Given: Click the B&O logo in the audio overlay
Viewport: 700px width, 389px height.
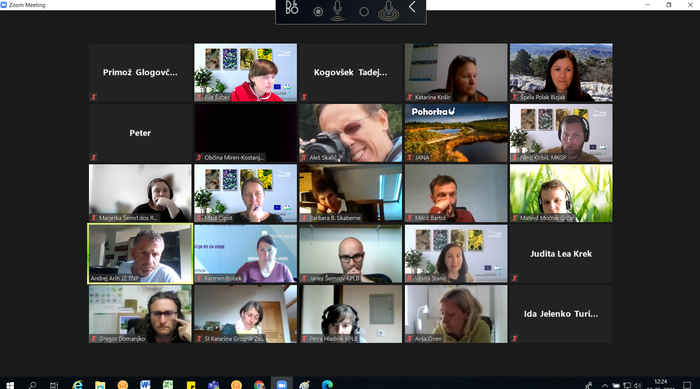Looking at the screenshot, I should (x=292, y=8).
